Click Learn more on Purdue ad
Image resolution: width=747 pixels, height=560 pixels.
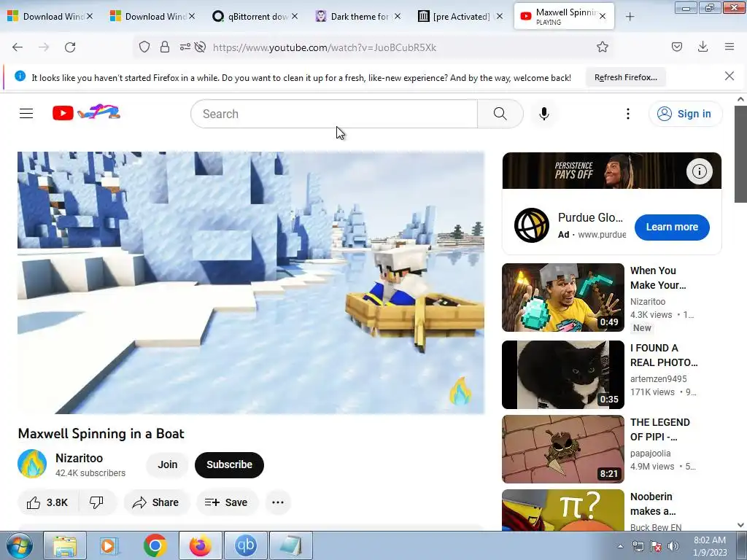[x=672, y=227]
